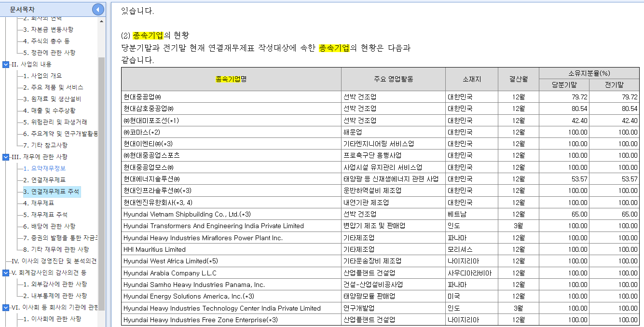
Task: Click the 현대에너지솔루션㈜ cell
Action: [231, 179]
